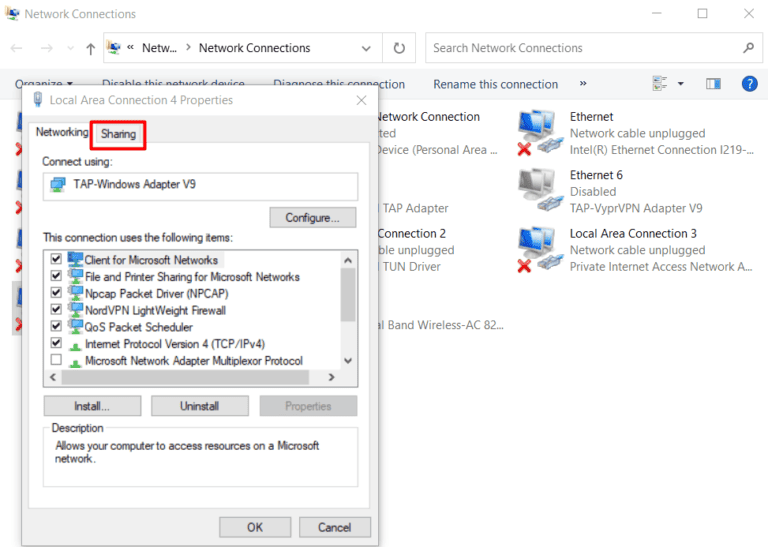Click the disabled Properties button
Viewport: 768px width, 547px height.
(308, 406)
